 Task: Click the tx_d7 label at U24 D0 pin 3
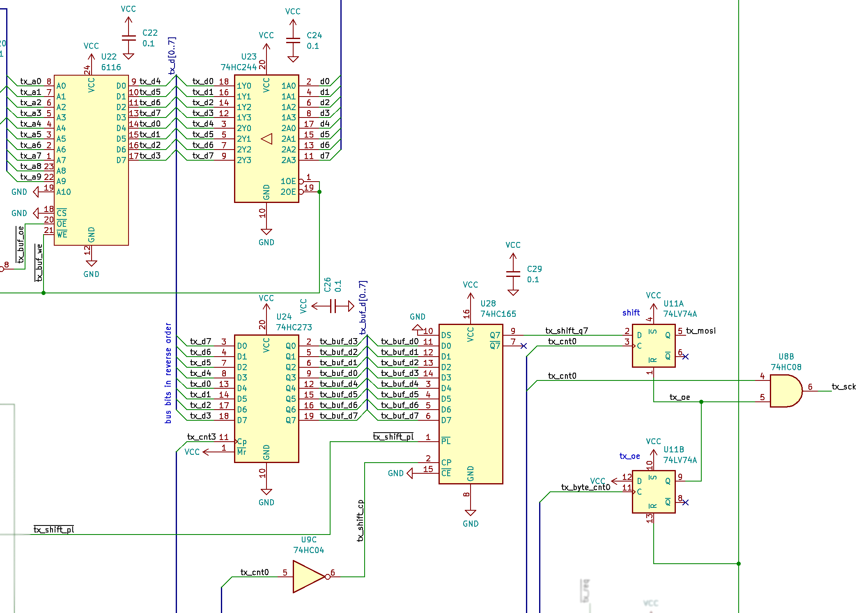[200, 341]
